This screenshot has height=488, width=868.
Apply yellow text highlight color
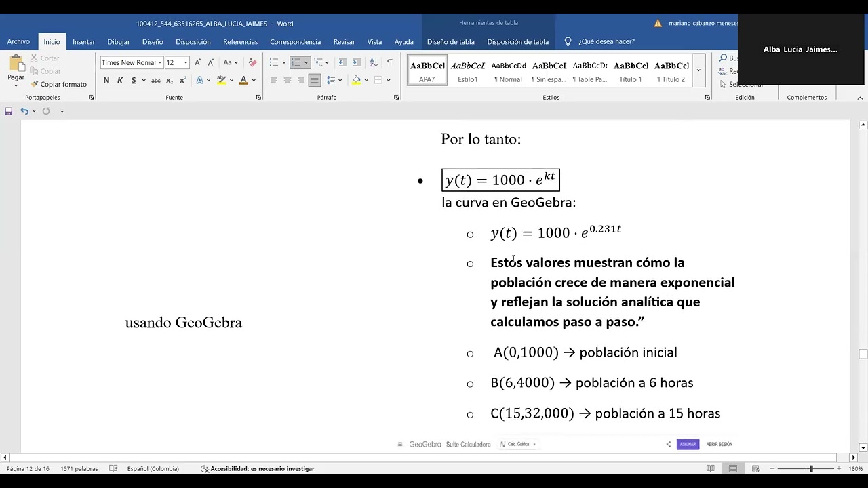click(221, 80)
